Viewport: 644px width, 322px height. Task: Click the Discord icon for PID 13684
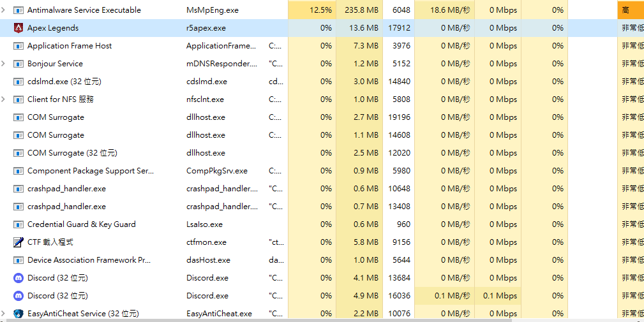19,278
